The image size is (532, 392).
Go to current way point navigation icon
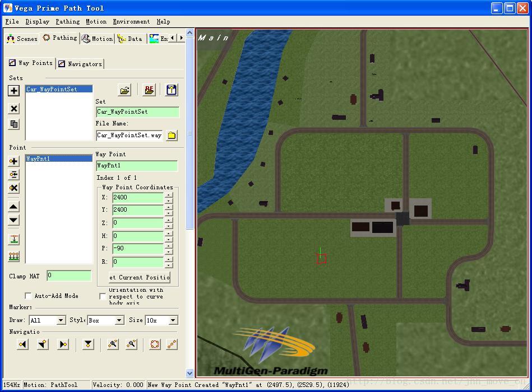point(43,344)
